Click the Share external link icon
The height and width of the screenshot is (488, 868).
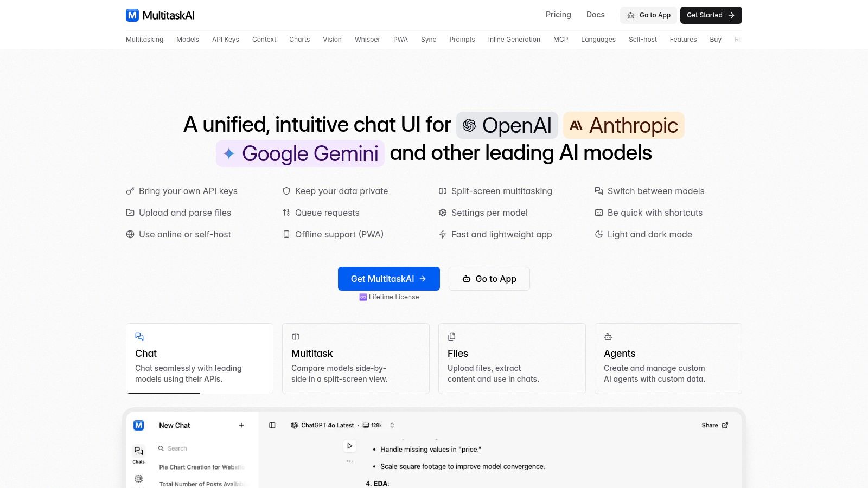[725, 426]
